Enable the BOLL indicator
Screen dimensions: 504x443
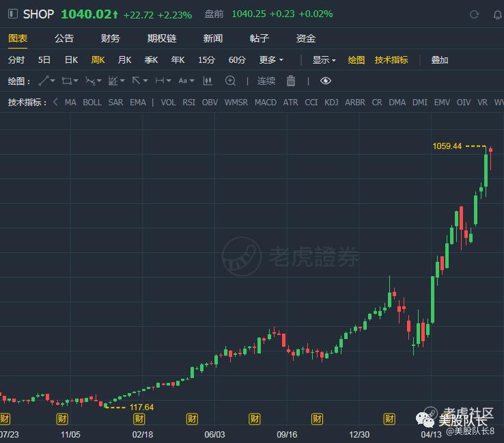coord(92,103)
